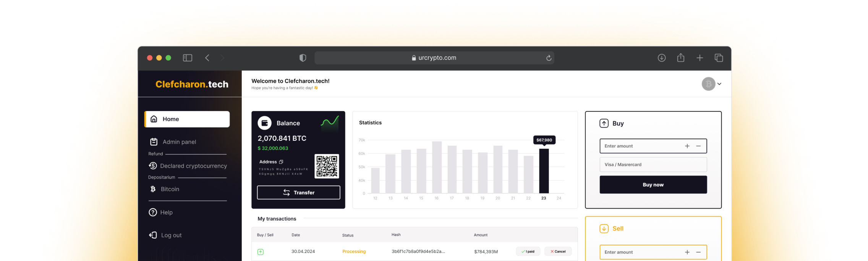Click the Buy / Sell column header

click(x=265, y=235)
